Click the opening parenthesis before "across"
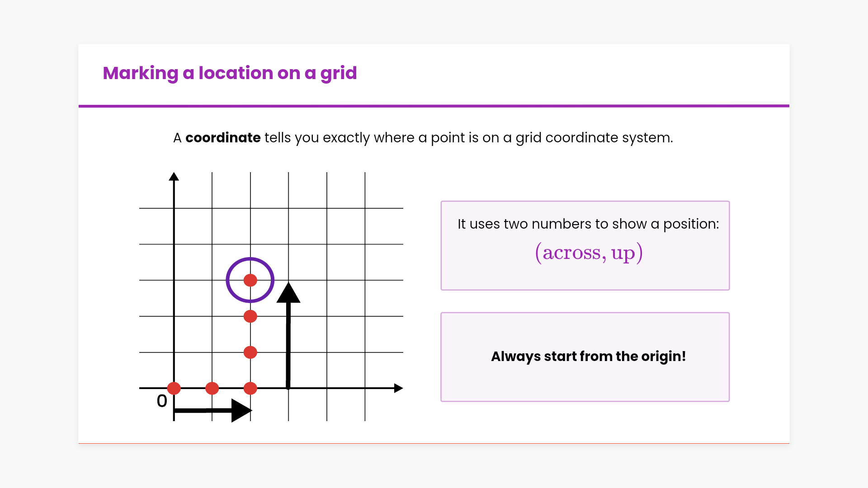Image resolution: width=868 pixels, height=488 pixels. 538,253
